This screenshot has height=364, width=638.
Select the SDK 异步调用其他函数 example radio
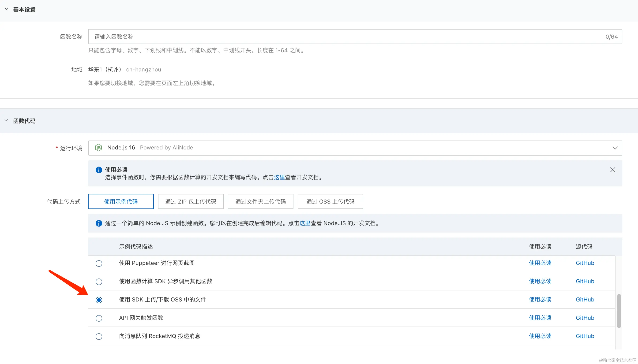tap(99, 282)
